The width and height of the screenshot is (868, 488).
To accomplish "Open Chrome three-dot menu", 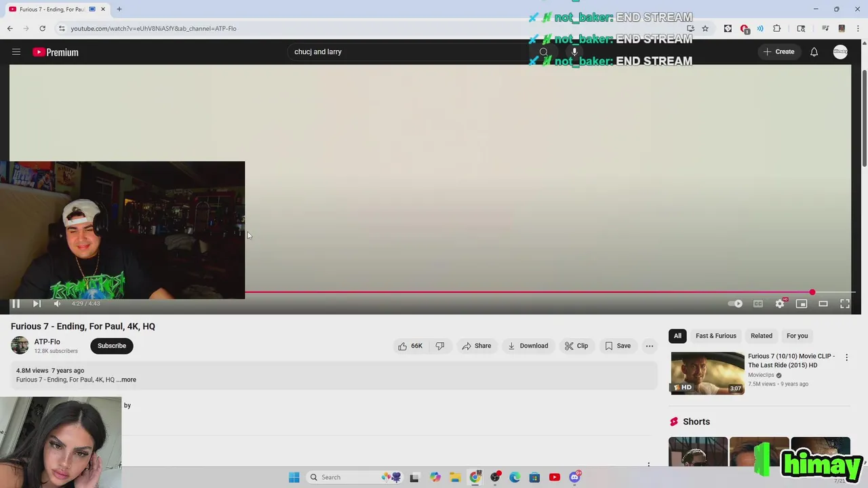I will point(856,28).
